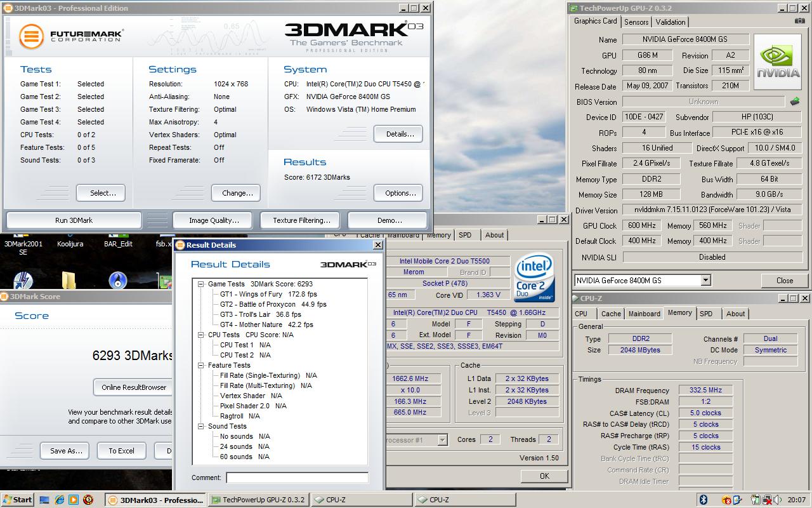812x508 pixels.
Task: Open the Cache tab in CPU-Z Memory window
Action: [x=611, y=314]
